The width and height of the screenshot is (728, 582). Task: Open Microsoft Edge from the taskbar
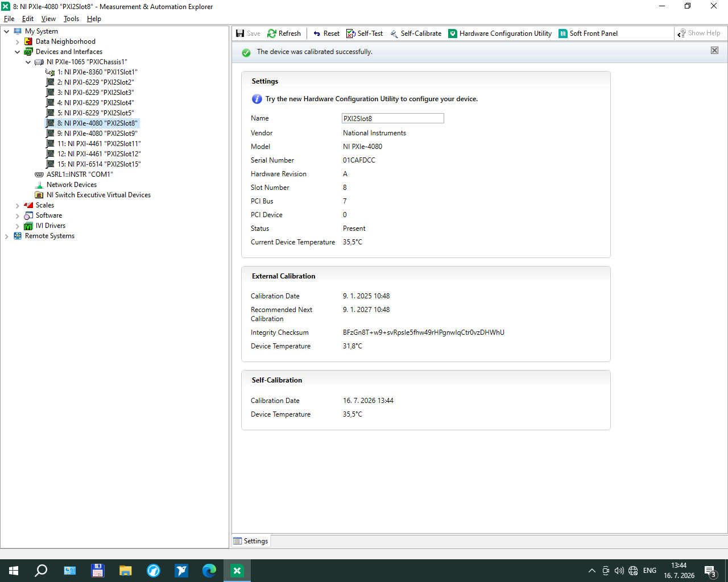209,571
